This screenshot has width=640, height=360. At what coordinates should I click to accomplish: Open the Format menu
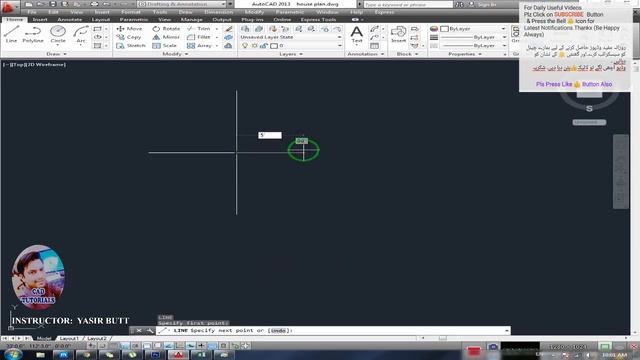[x=131, y=12]
